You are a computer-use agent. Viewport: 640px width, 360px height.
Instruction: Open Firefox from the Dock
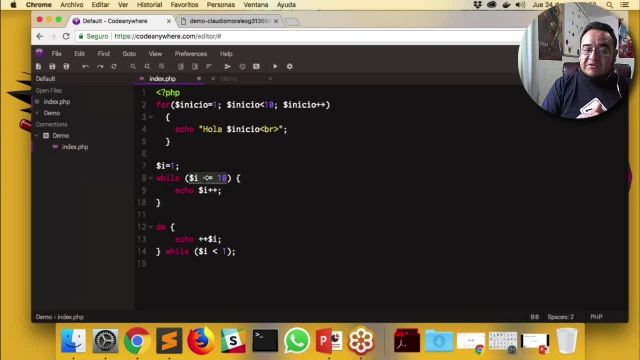click(201, 340)
